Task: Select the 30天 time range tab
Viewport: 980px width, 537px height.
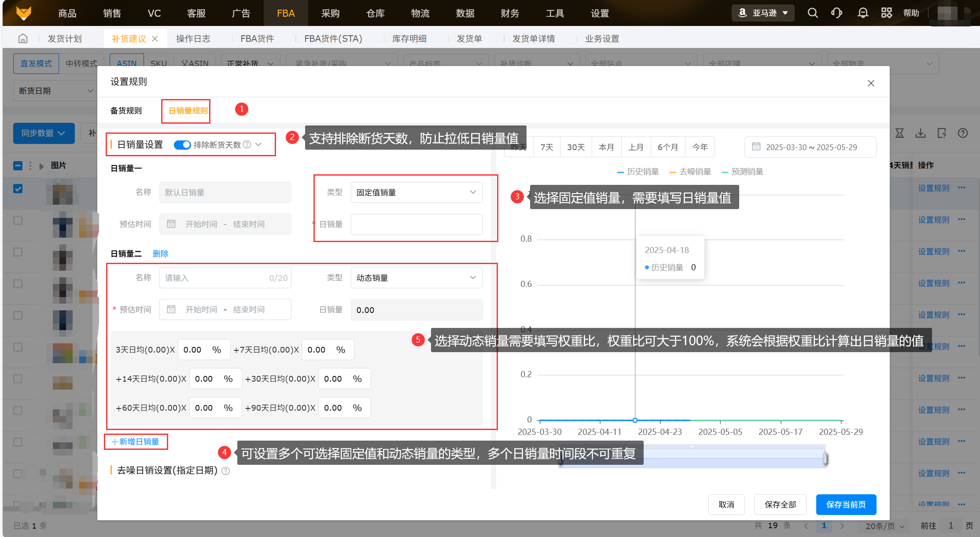Action: pos(576,147)
